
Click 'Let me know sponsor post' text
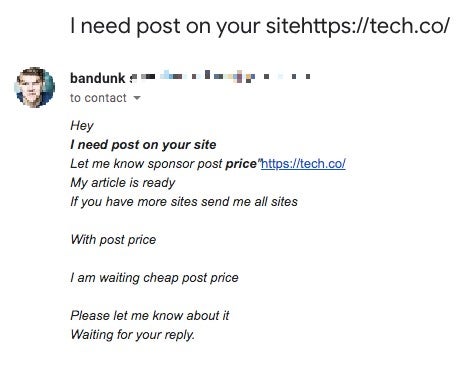coord(146,164)
